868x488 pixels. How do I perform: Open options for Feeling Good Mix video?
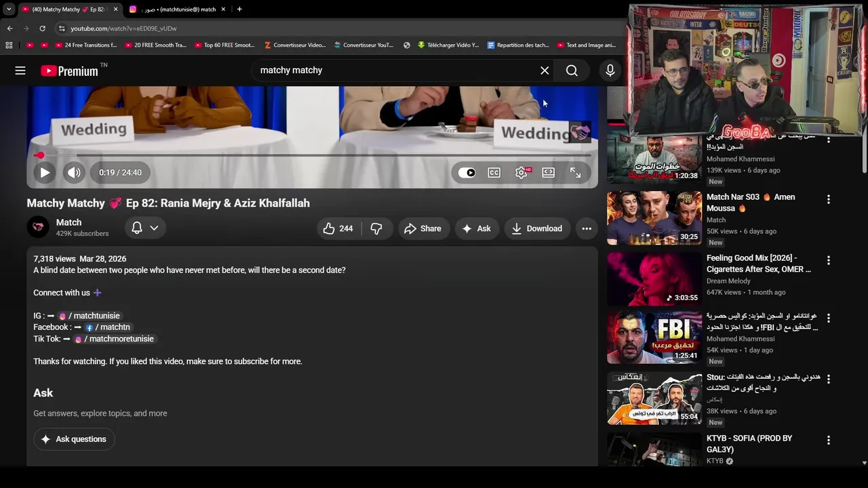(828, 260)
